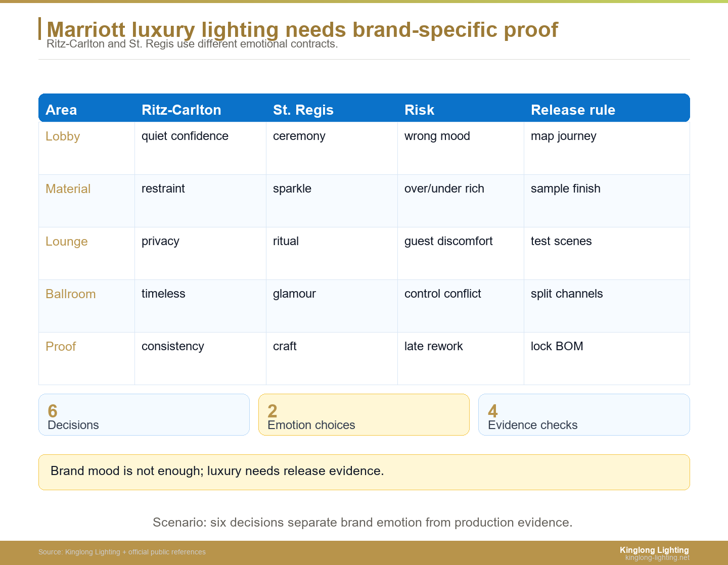This screenshot has height=565, width=728.
Task: Click the 'guest discomfort' cell
Action: tap(461, 253)
